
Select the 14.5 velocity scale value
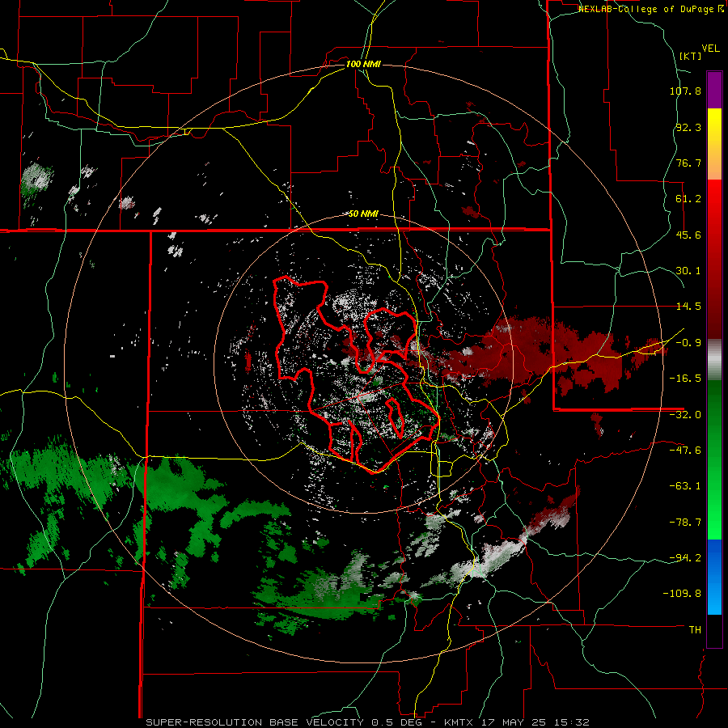pos(688,307)
